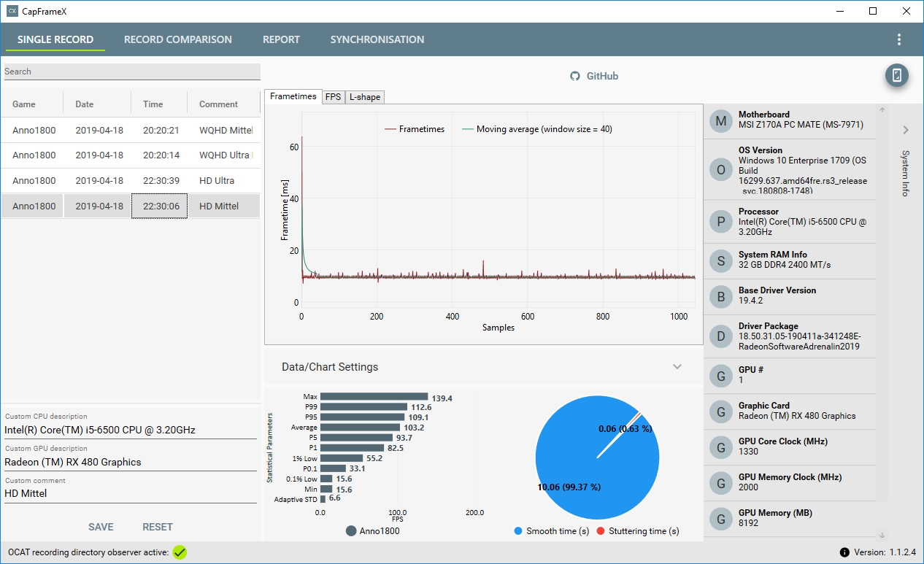This screenshot has height=564, width=924.
Task: Toggle the Anno1800 series legend marker
Action: [x=351, y=531]
